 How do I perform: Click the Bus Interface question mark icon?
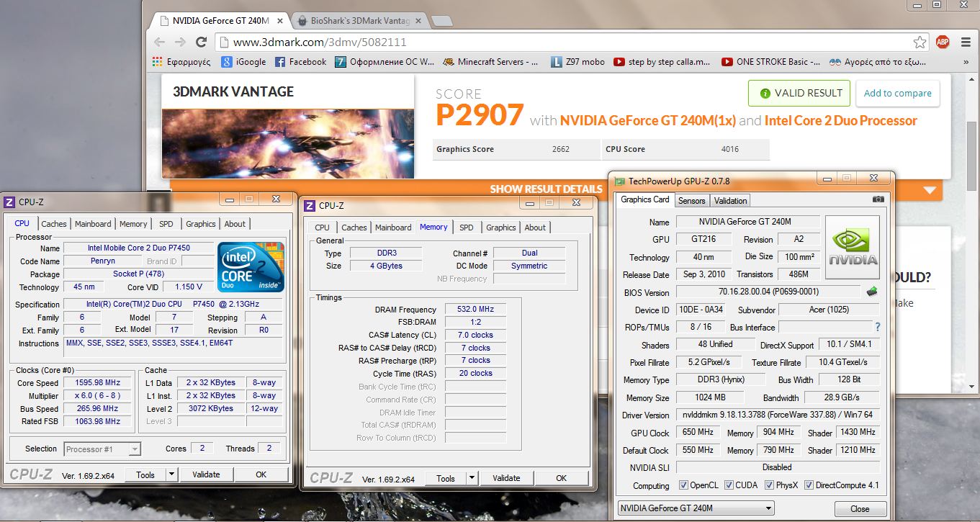877,327
